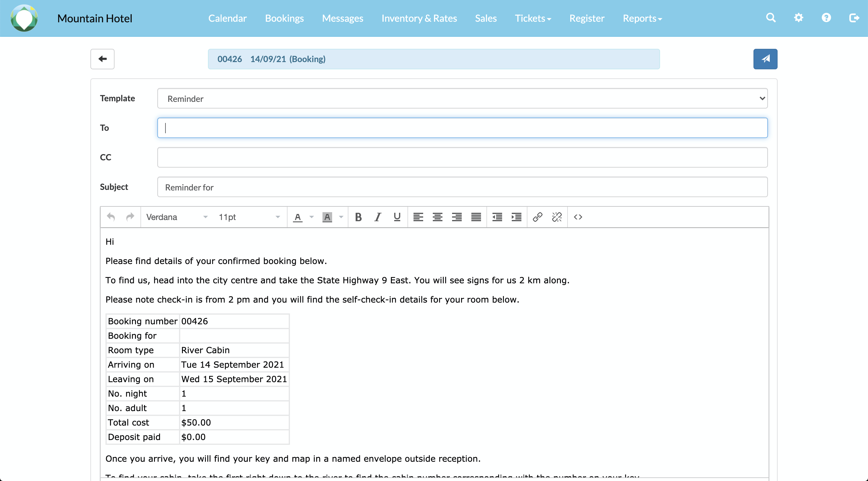This screenshot has width=868, height=481.
Task: Open the background color picker arrow
Action: pos(341,217)
